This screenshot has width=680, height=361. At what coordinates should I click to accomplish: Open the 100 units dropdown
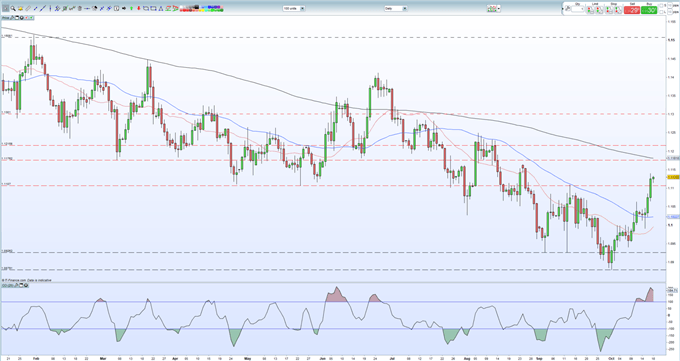[294, 9]
